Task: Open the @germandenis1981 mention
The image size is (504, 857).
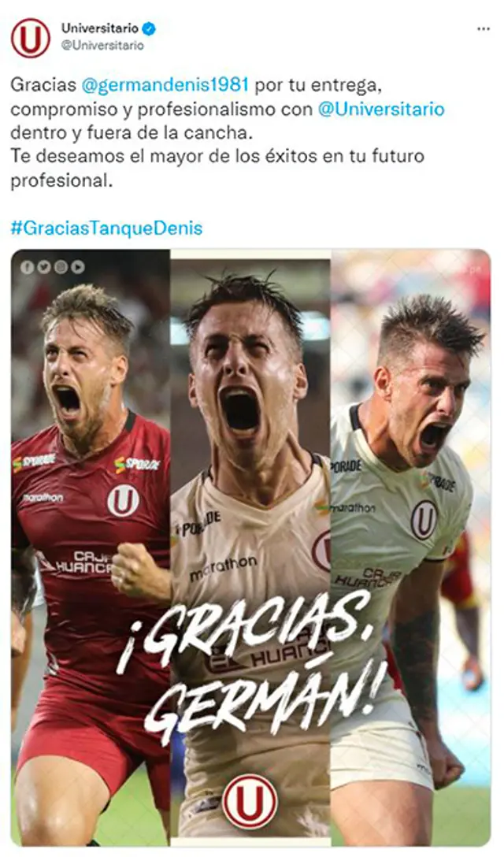Action: click(x=165, y=85)
